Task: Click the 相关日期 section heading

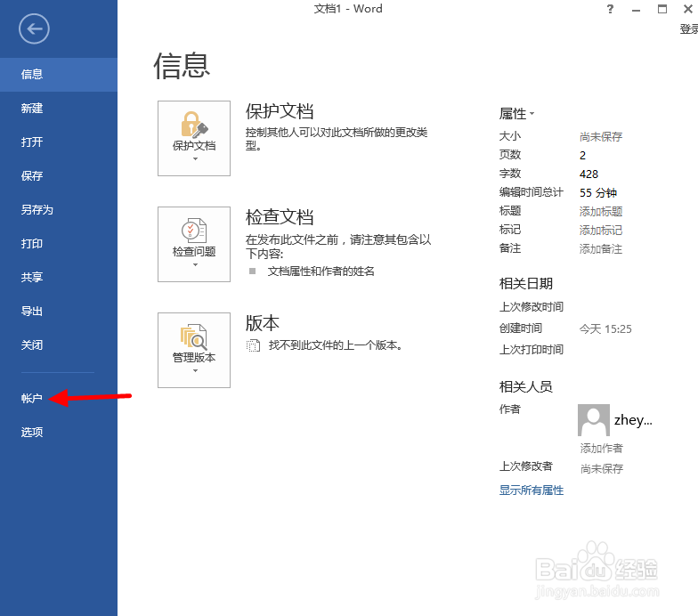Action: point(525,283)
